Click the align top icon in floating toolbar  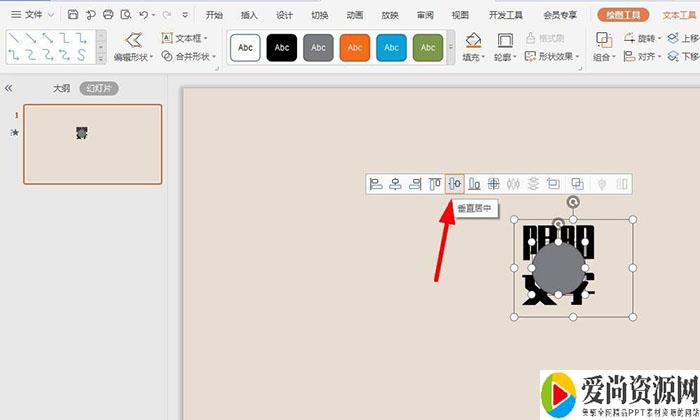[435, 184]
